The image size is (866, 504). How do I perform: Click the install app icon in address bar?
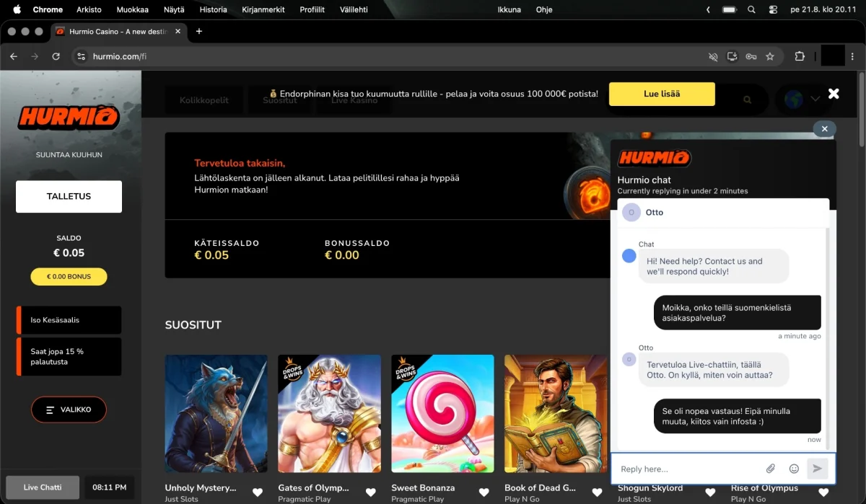pos(732,56)
